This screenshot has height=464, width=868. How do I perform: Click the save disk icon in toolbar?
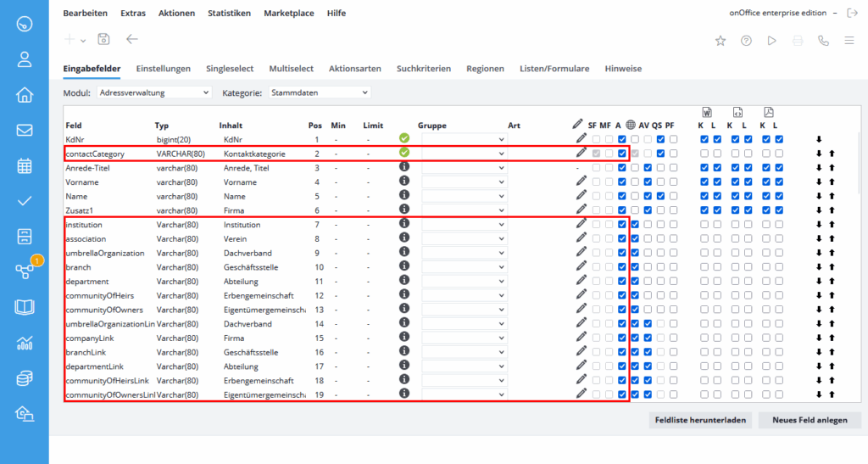point(103,39)
